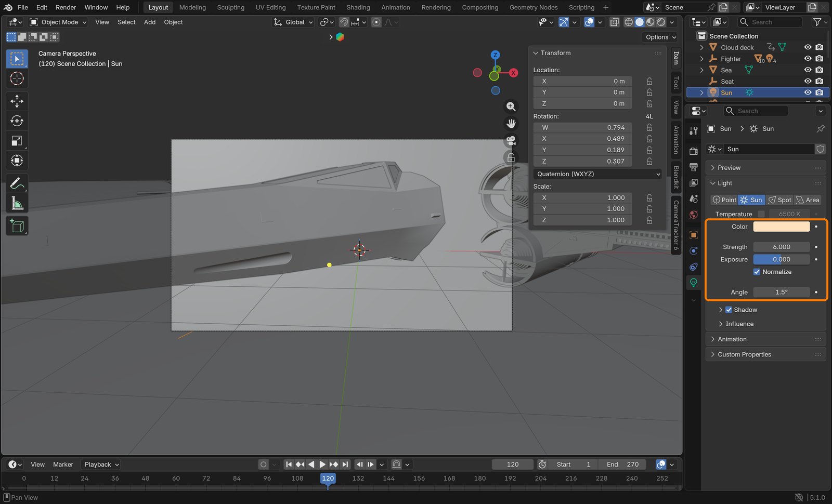832x504 pixels.
Task: Open the Render menu
Action: tap(66, 7)
